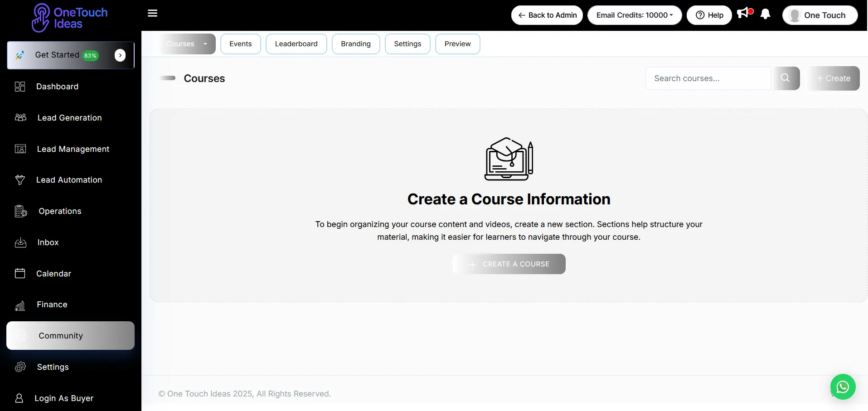This screenshot has height=411, width=868.
Task: Click the Help button
Action: pos(709,15)
